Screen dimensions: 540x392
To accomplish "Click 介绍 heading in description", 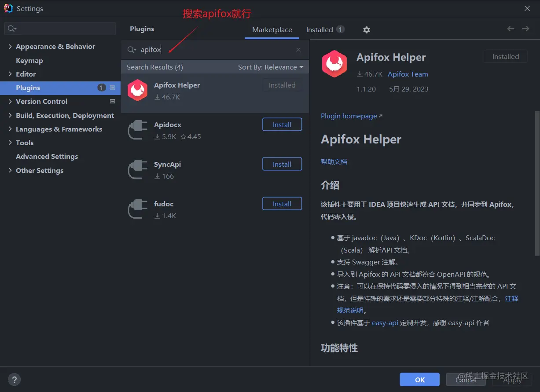I will [x=330, y=185].
